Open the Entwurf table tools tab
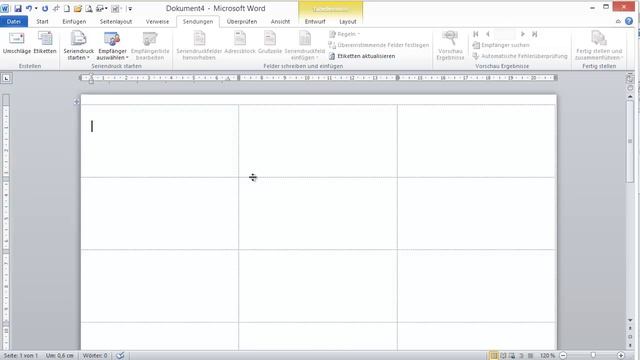640x360 pixels. pyautogui.click(x=315, y=22)
